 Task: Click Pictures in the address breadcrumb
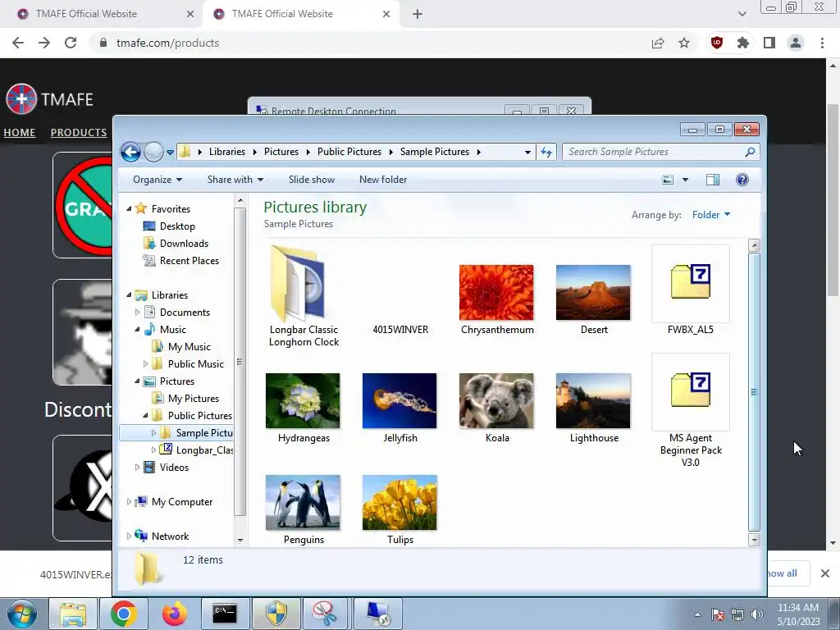pyautogui.click(x=281, y=152)
